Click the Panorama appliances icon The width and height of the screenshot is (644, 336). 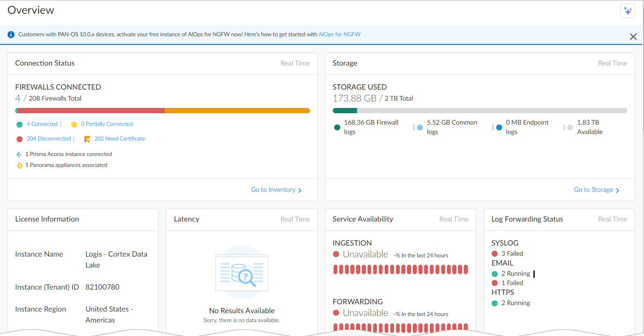click(x=19, y=165)
